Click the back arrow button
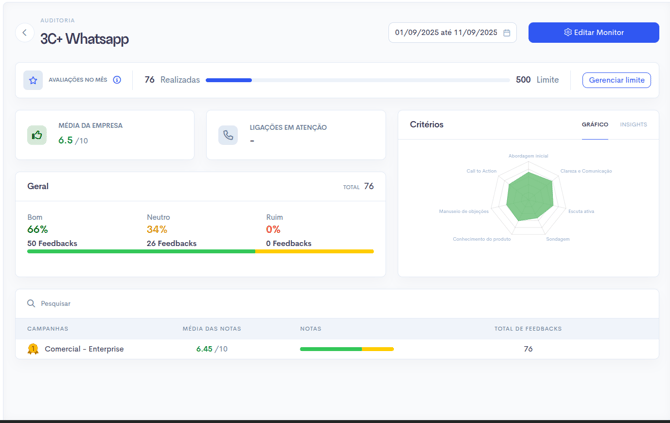Viewport: 670px width, 423px height. click(25, 33)
